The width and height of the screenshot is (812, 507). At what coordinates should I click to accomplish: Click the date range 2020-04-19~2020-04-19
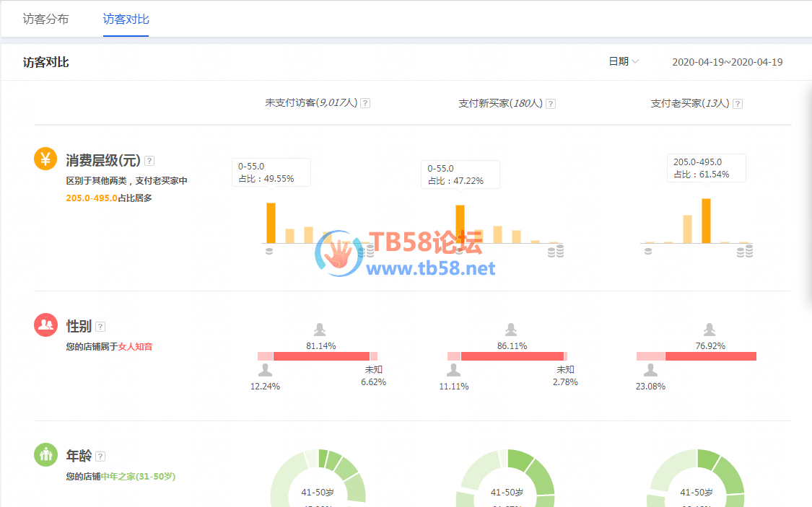(727, 62)
